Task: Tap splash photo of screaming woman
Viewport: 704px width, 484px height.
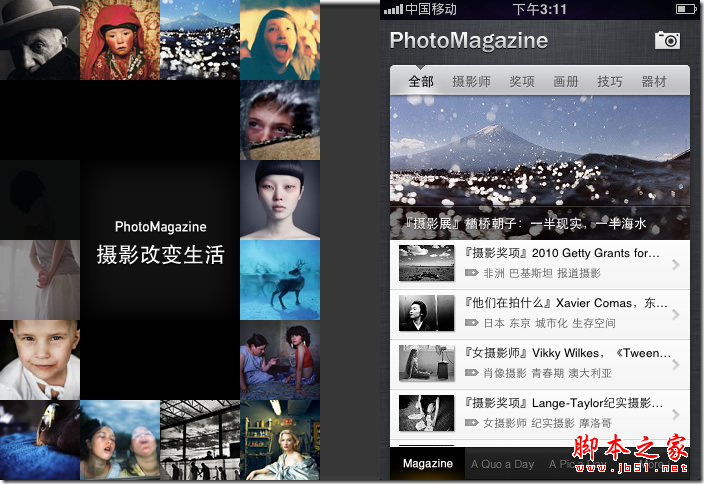Action: click(280, 40)
